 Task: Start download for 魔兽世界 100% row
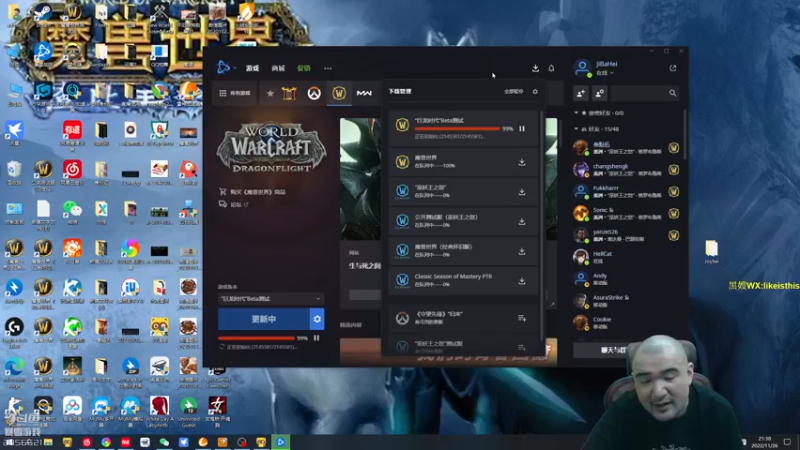coord(521,162)
